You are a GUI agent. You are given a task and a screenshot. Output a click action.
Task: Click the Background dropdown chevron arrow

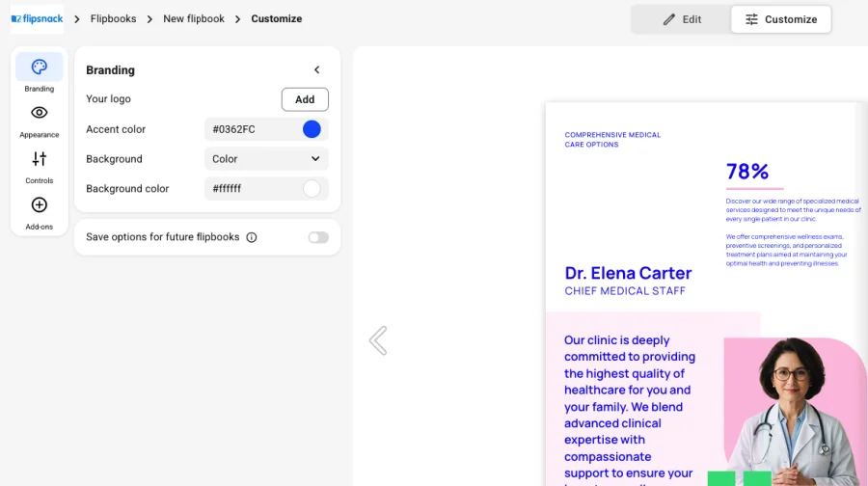(x=315, y=159)
